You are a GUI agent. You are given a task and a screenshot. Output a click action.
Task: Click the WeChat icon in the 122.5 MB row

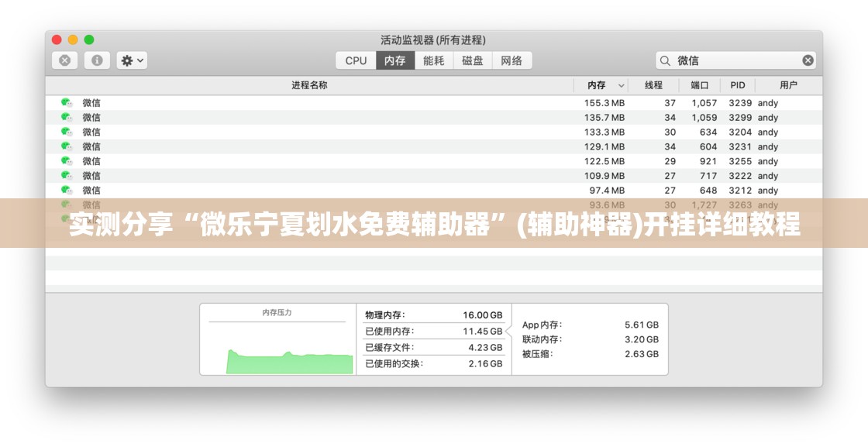pos(67,161)
